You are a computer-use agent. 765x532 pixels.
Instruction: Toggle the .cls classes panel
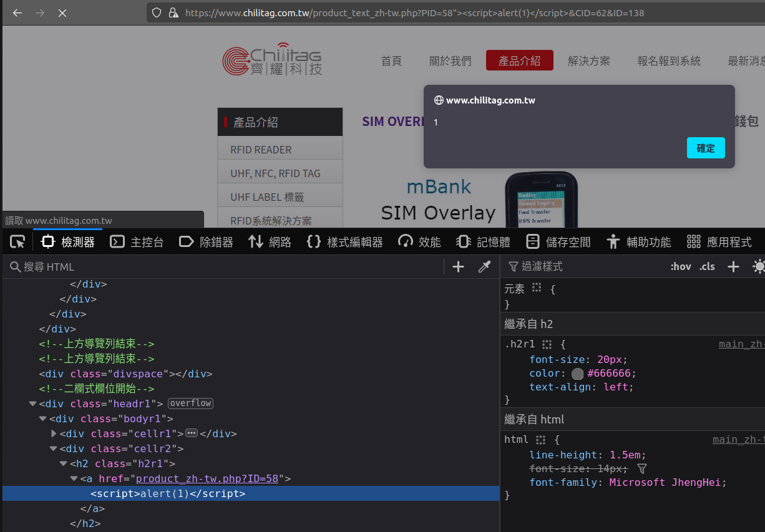[707, 267]
